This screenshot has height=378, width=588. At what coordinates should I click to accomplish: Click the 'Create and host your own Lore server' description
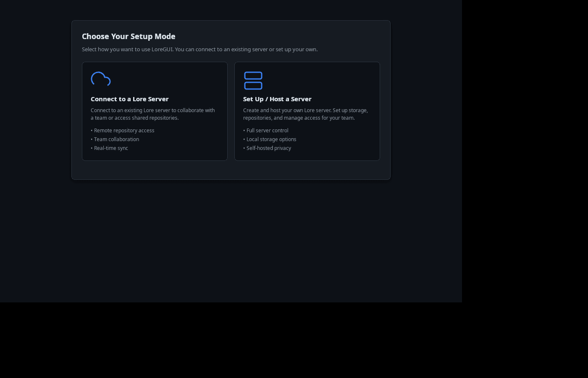click(306, 114)
